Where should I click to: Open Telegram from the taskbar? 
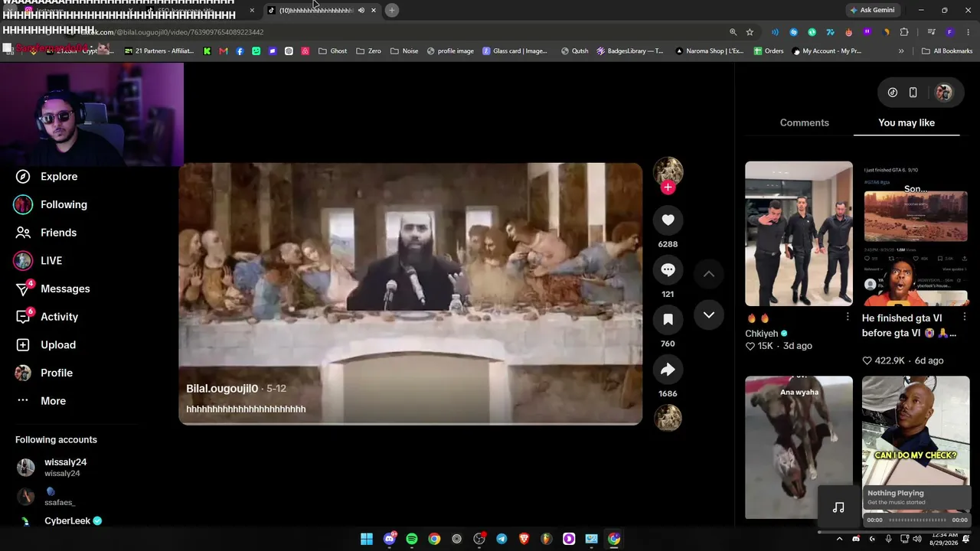(501, 539)
